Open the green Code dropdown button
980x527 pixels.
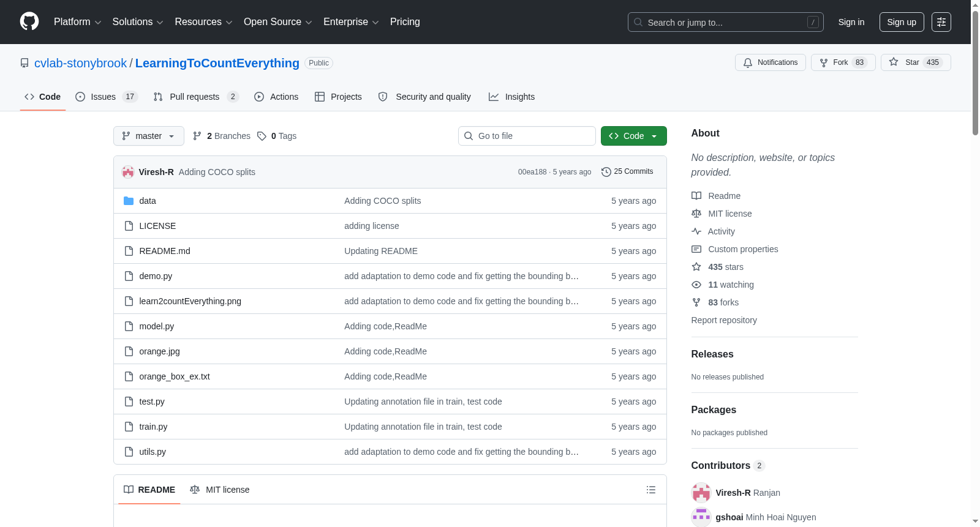point(634,136)
